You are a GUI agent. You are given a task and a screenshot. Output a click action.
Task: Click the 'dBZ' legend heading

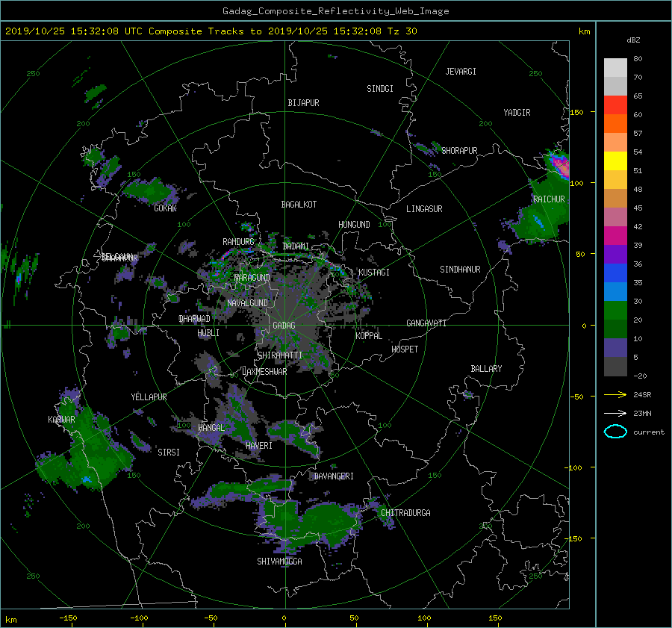pos(633,40)
